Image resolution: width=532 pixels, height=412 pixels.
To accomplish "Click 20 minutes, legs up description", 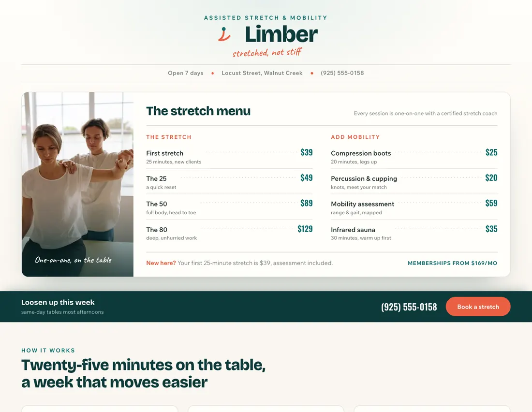I will coord(354,162).
